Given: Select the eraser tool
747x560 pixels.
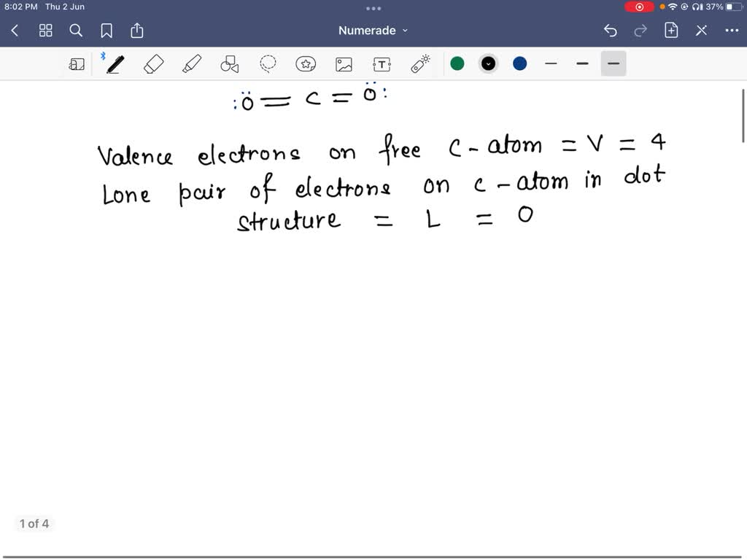Looking at the screenshot, I should click(x=153, y=63).
